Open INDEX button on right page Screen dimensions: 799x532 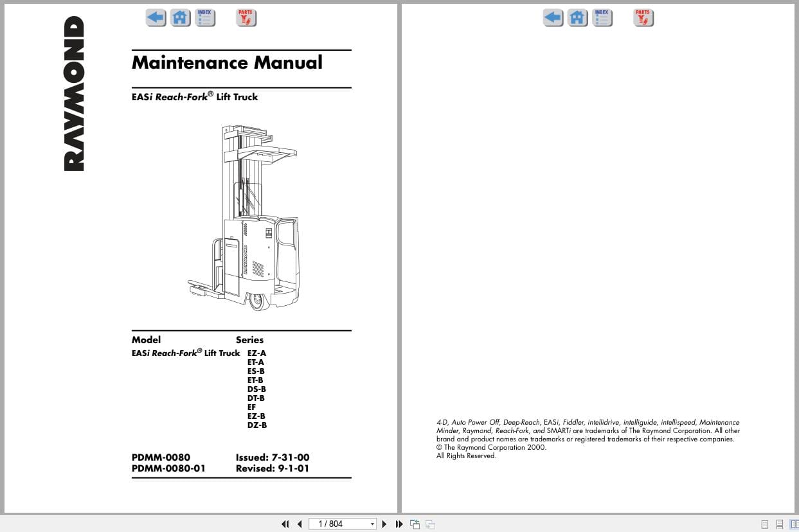point(602,17)
